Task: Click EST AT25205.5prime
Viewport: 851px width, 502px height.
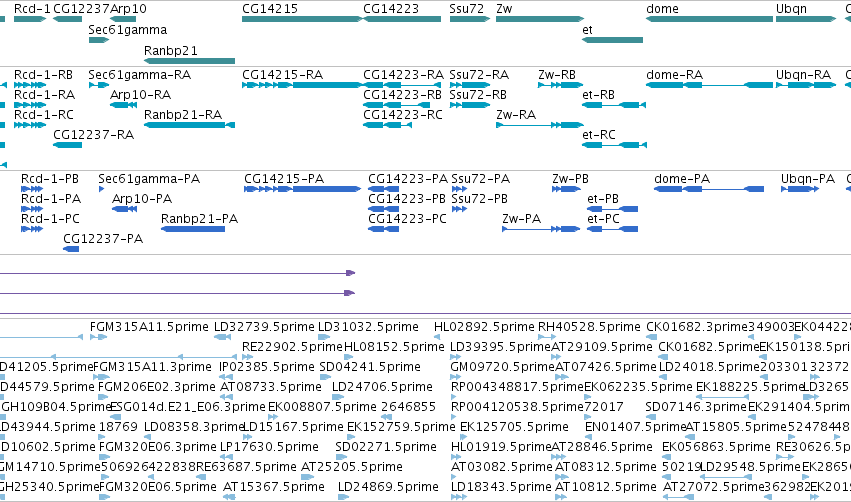Action: pyautogui.click(x=352, y=466)
